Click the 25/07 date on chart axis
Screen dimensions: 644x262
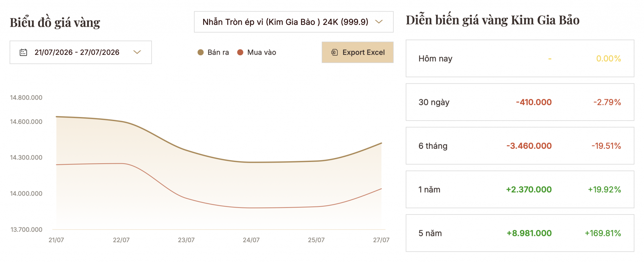(x=316, y=240)
